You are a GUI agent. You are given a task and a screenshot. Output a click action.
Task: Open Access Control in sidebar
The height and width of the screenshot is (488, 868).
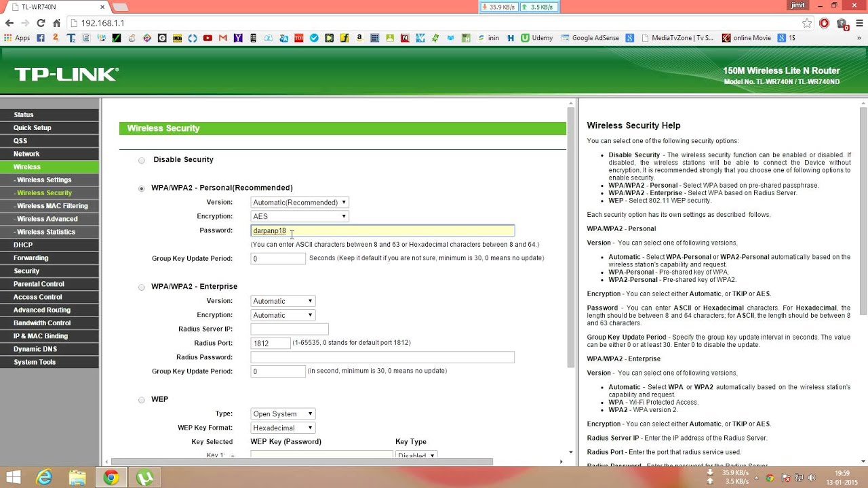click(x=50, y=297)
